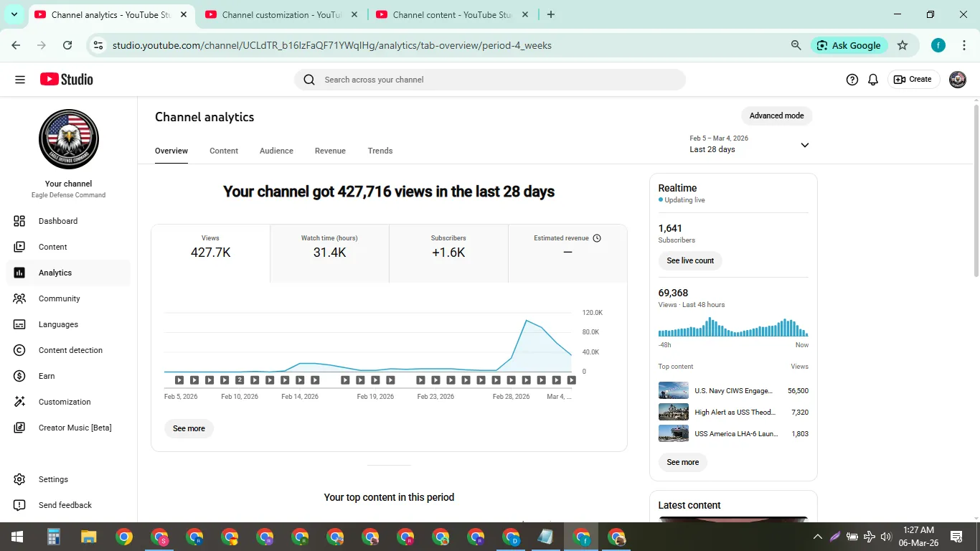Screen dimensions: 980x551
Task: Click the See live count button
Action: [x=690, y=260]
